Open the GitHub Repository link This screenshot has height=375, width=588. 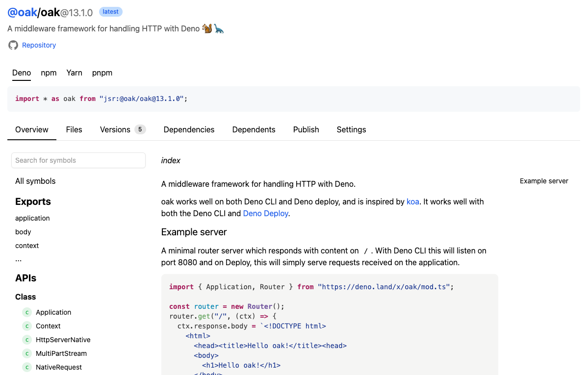pyautogui.click(x=39, y=45)
